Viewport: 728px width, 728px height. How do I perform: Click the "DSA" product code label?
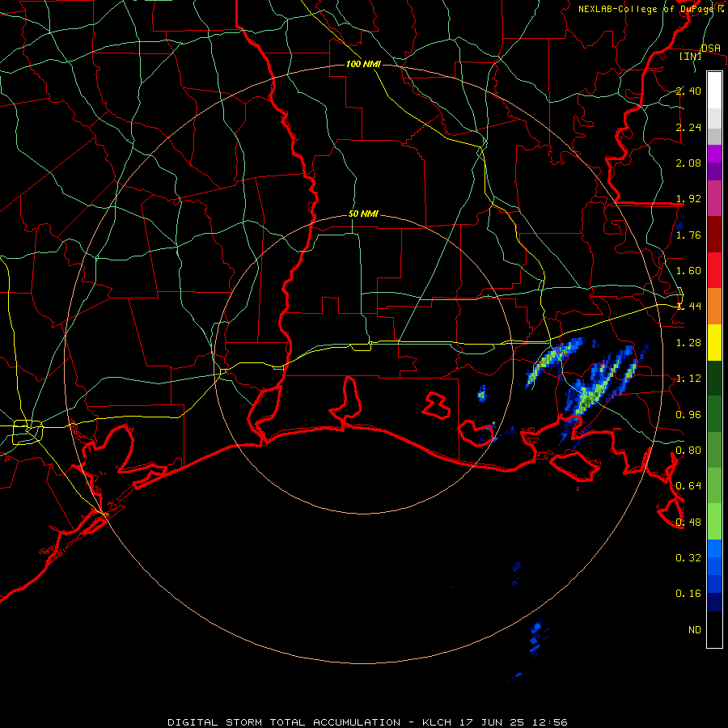711,49
